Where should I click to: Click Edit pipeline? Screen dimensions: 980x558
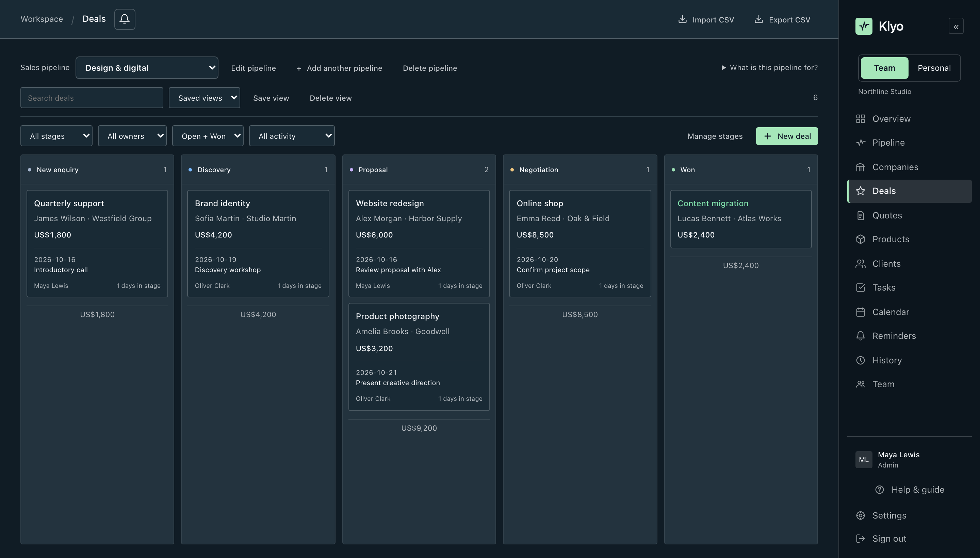(x=253, y=68)
